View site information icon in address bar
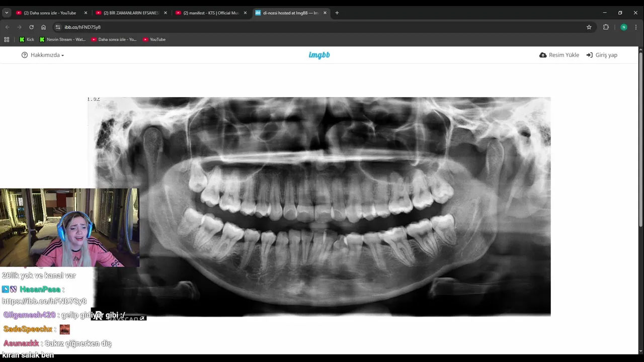 point(58,27)
